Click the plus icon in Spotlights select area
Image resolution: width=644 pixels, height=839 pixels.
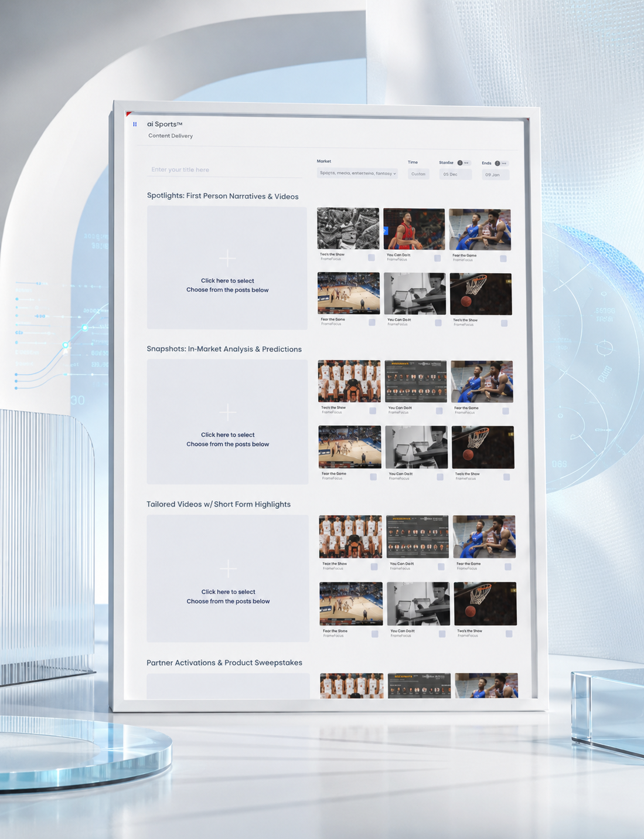227,258
